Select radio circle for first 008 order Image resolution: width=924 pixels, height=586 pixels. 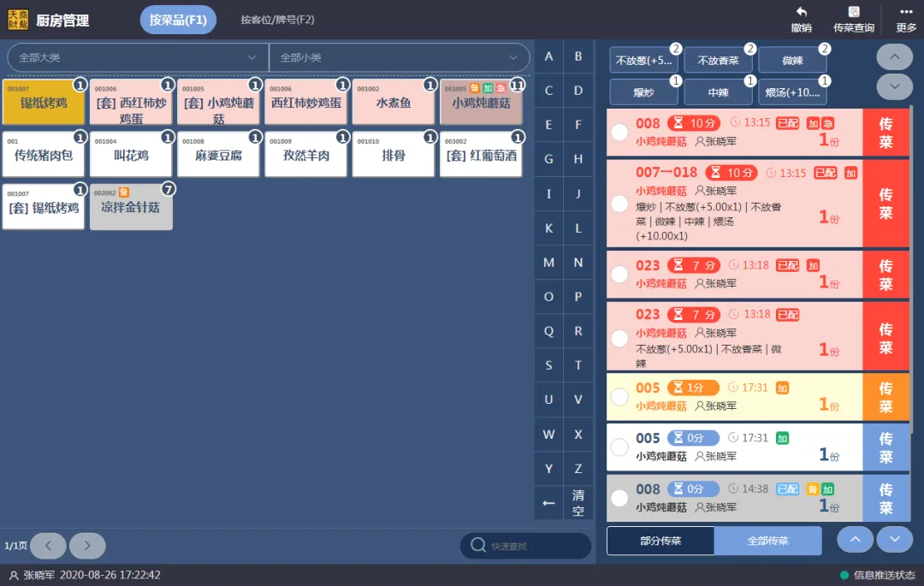pyautogui.click(x=619, y=133)
